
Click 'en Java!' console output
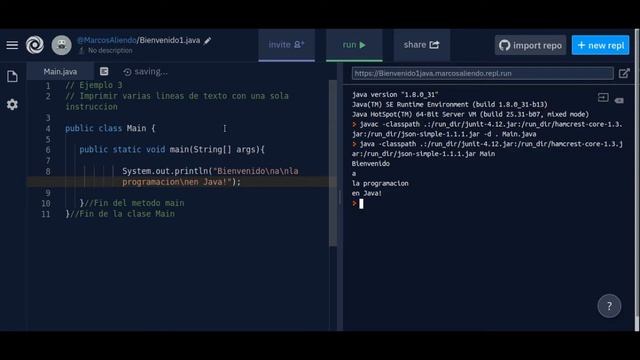tap(367, 193)
